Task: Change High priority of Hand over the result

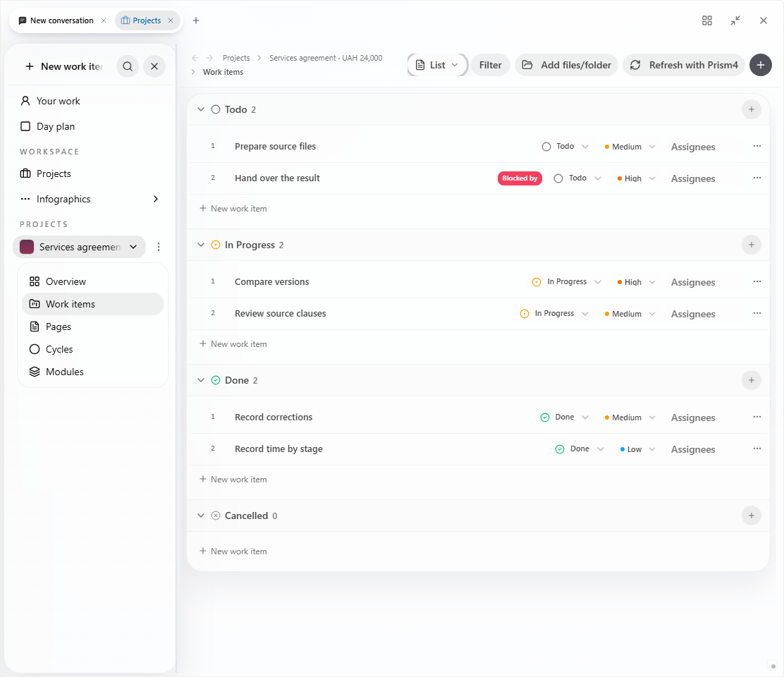Action: 635,178
